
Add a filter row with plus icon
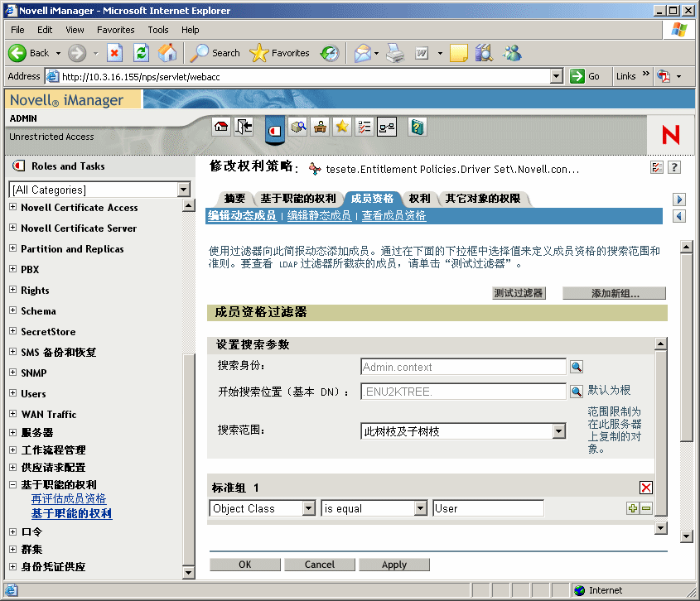(x=633, y=508)
